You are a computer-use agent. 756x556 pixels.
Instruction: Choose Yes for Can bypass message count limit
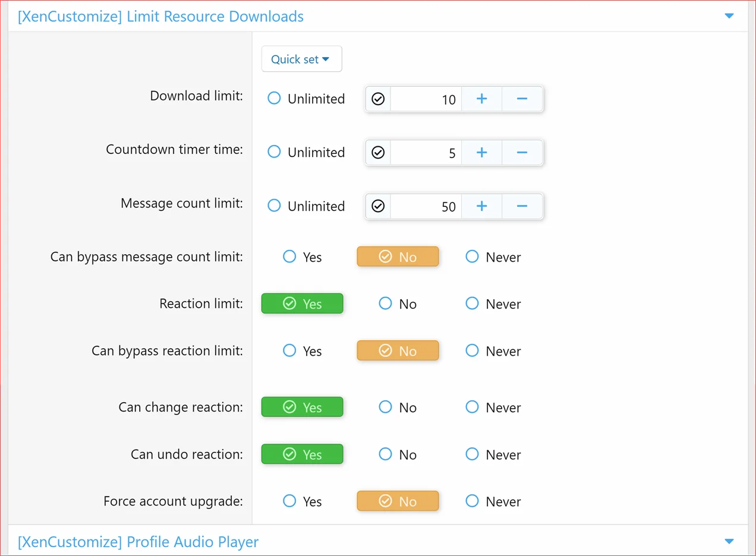303,257
